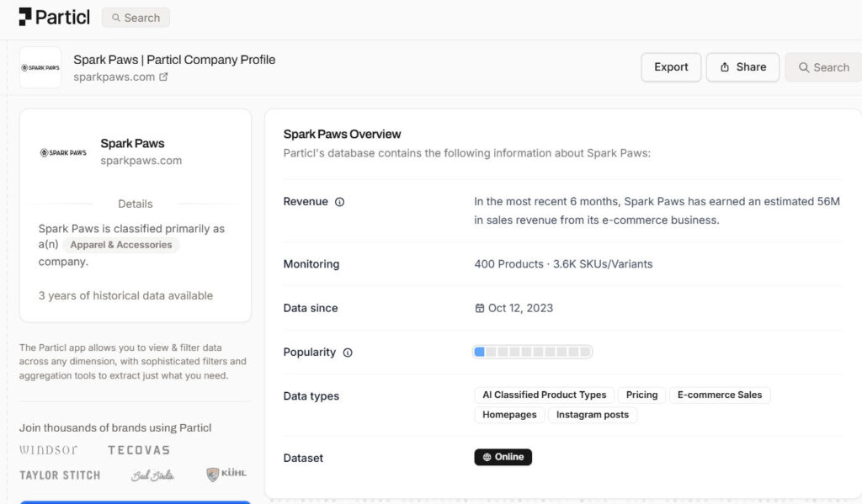Screen dimensions: 862x504
Task: Click the share upload icon
Action: (725, 67)
